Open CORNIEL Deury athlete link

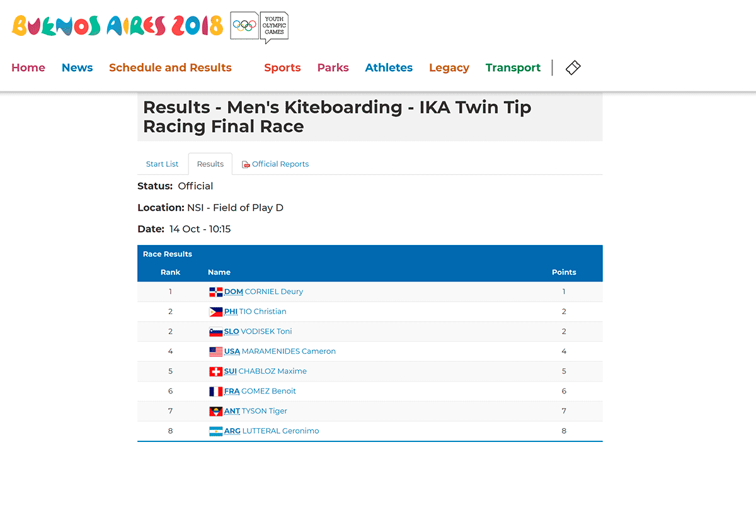274,291
